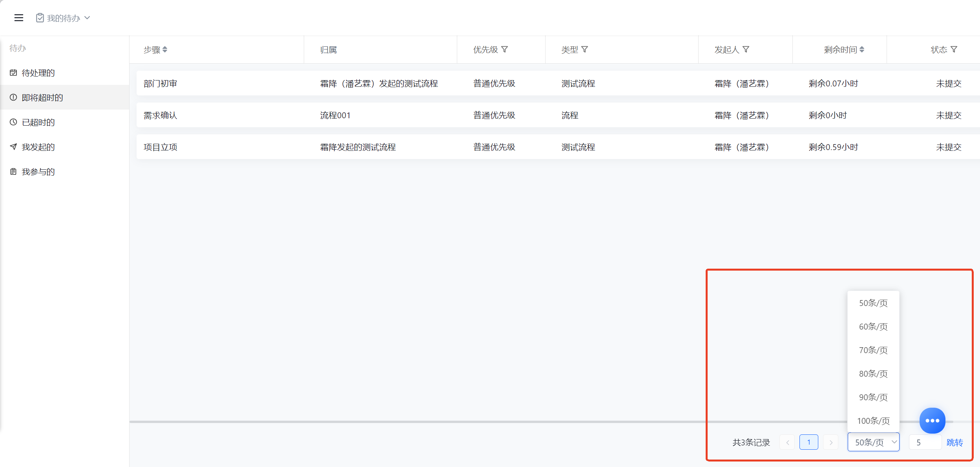Toggle the 50条/页 page size selector
This screenshot has height=467, width=980.
click(874, 442)
